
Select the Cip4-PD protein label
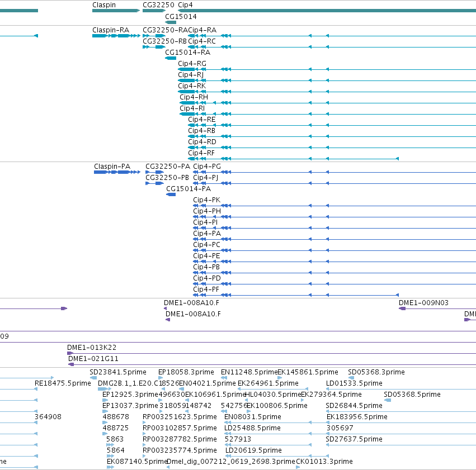tap(207, 278)
